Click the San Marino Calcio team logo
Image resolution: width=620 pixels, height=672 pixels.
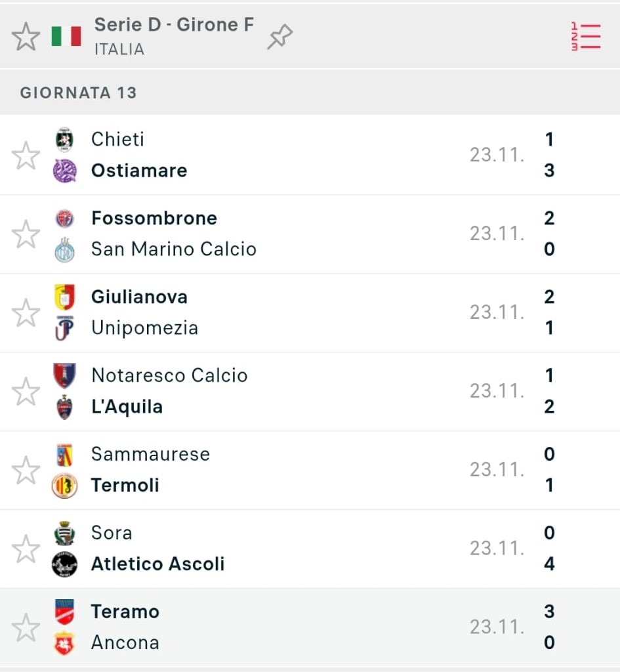[64, 250]
